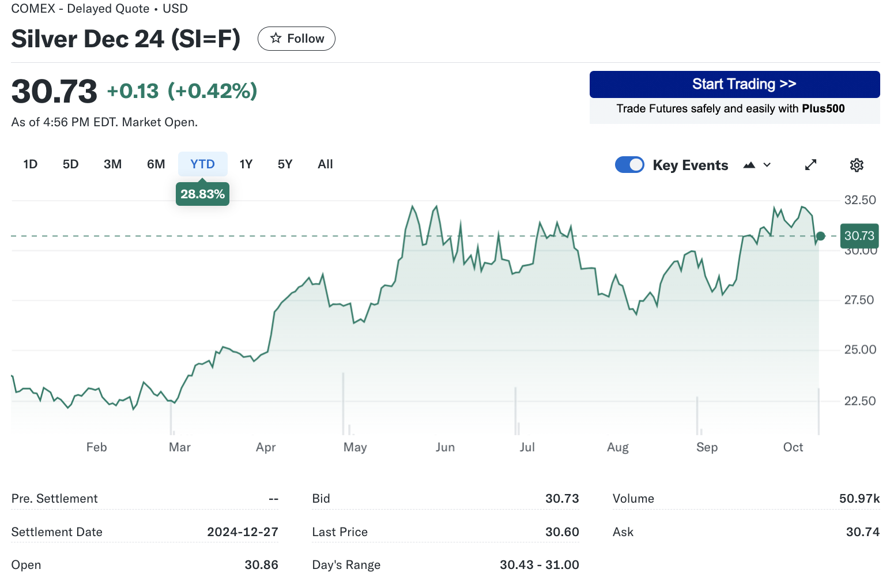Image resolution: width=890 pixels, height=588 pixels.
Task: Click the Open value 30.86
Action: (x=261, y=565)
